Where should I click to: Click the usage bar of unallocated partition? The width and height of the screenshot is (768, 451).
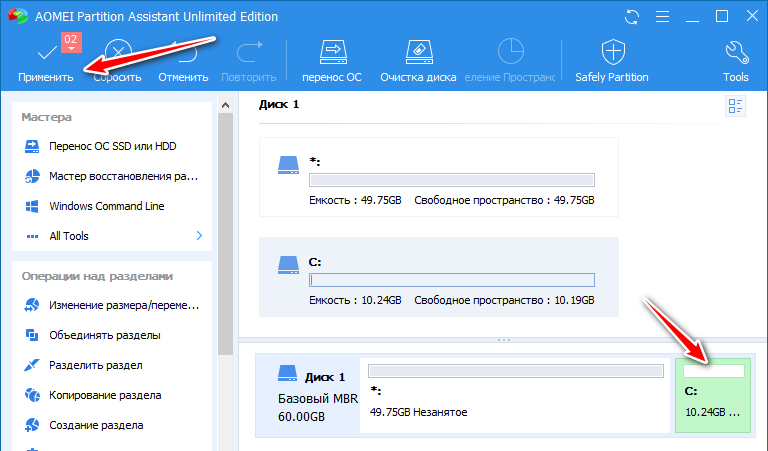[x=452, y=180]
